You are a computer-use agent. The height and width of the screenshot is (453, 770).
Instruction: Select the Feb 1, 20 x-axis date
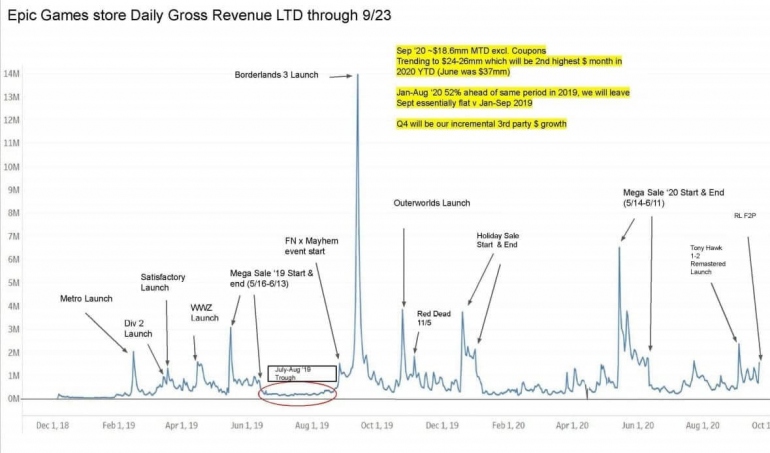coord(508,425)
